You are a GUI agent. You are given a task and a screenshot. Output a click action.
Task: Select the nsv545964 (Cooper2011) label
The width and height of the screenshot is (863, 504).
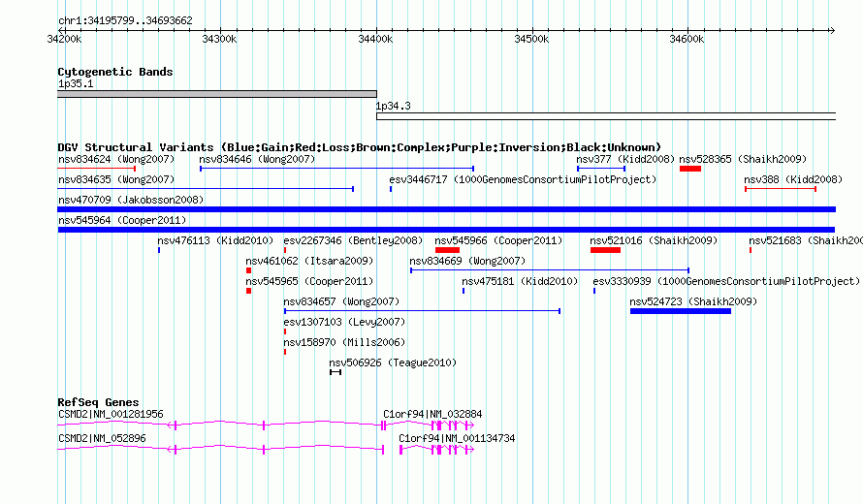click(x=122, y=220)
